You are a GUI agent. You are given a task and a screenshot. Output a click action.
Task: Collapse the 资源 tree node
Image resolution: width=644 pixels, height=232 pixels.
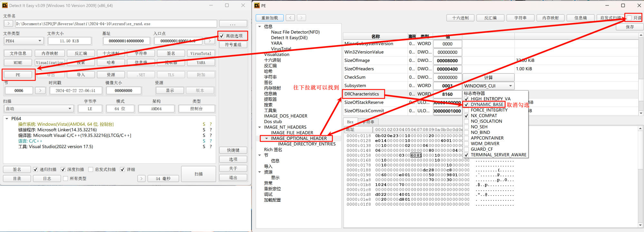pyautogui.click(x=260, y=172)
